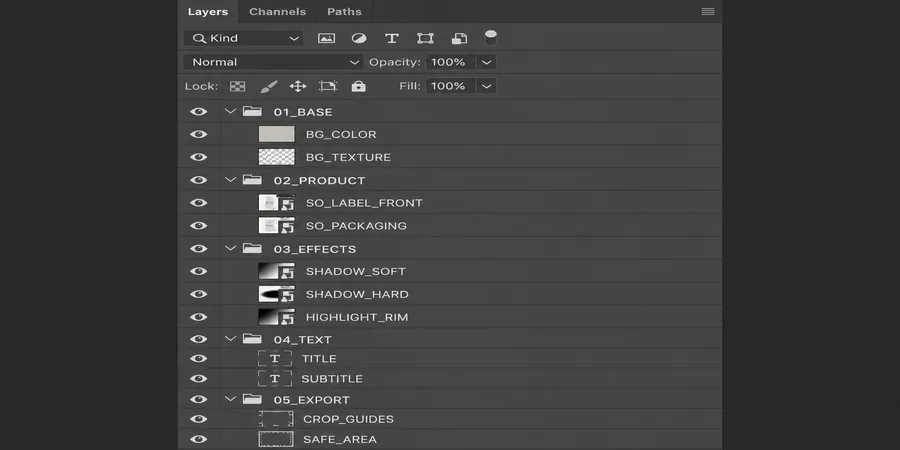Filter for pixel layers icon

coord(327,38)
